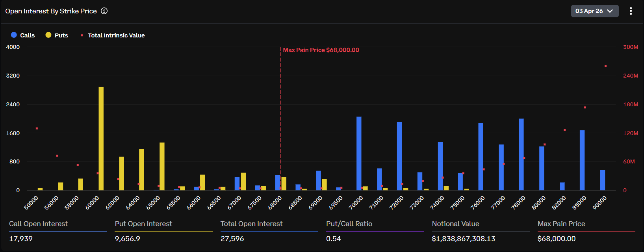
Task: Click the Put/Call Ratio label
Action: click(349, 224)
